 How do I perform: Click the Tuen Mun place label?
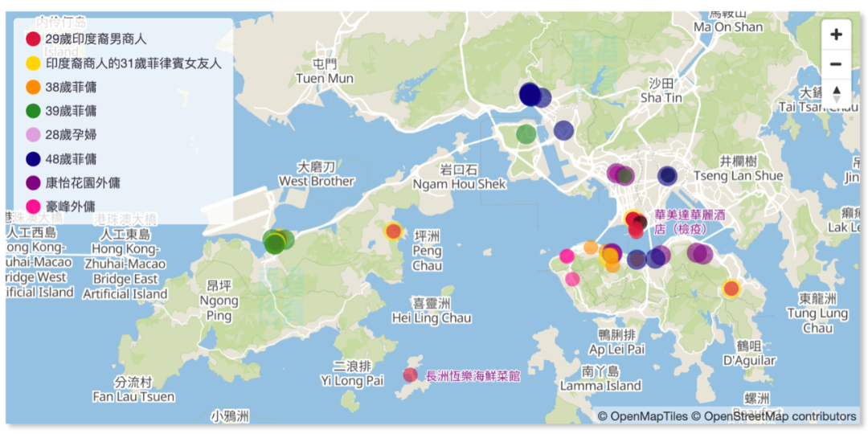pos(325,72)
